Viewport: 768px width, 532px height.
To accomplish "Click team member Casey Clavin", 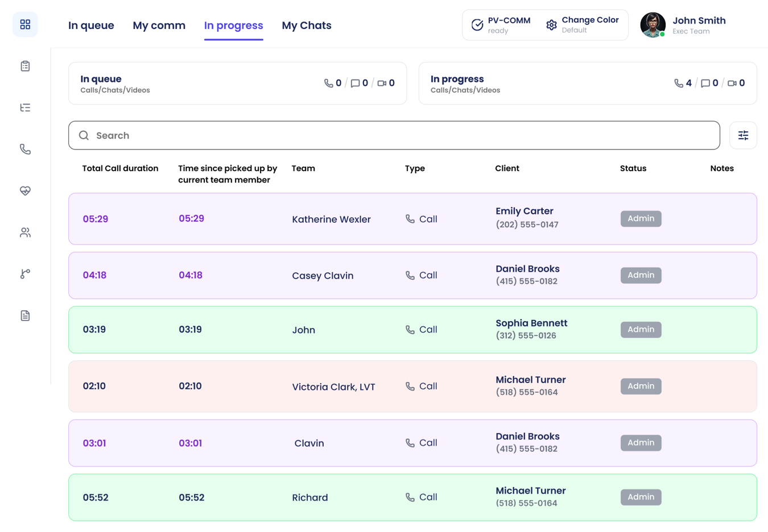I will pos(323,276).
